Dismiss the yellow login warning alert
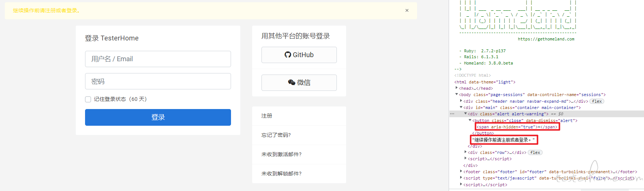Image resolution: width=644 pixels, height=191 pixels. [x=407, y=10]
